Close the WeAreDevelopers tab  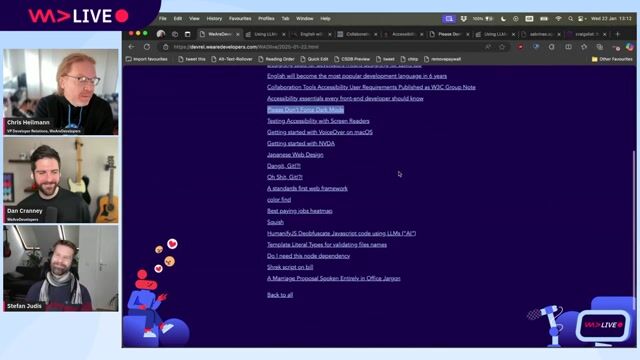238,34
